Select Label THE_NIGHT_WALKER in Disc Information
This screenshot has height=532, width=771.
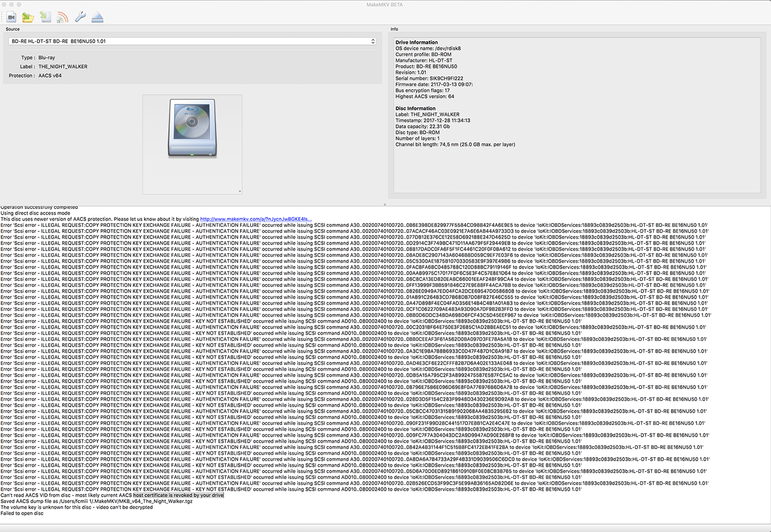pos(427,115)
